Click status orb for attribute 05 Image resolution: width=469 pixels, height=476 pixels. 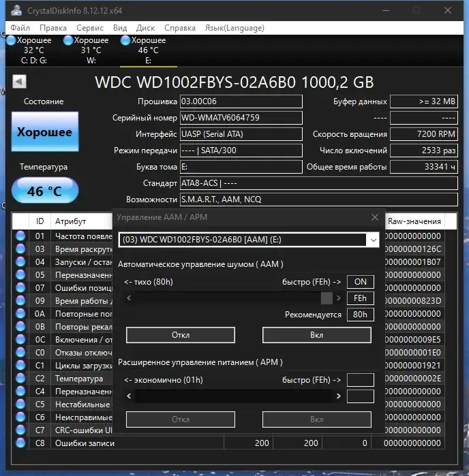click(x=20, y=274)
